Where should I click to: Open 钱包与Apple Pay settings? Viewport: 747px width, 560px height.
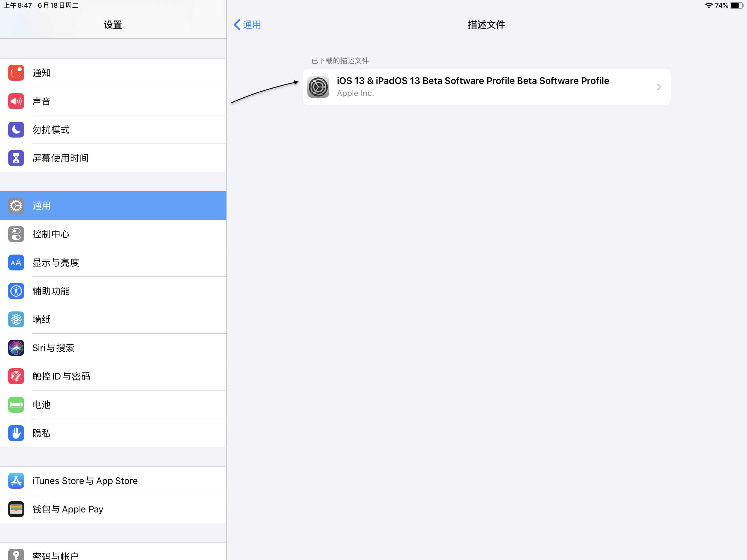coord(113,509)
